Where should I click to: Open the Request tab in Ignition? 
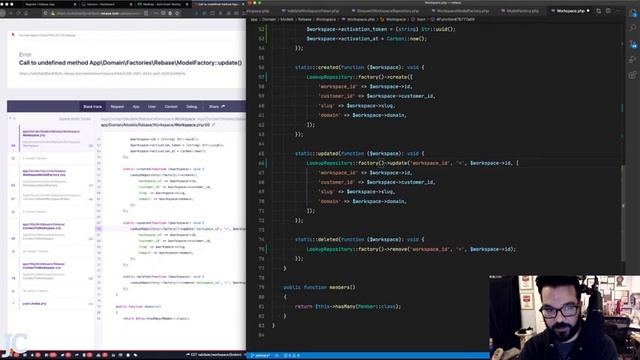(x=117, y=107)
